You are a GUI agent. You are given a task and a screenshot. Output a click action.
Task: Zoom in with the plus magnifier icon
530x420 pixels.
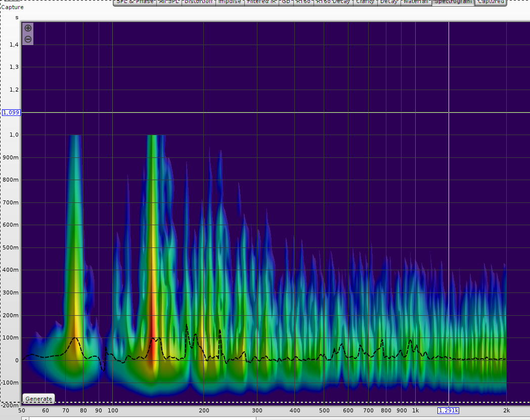click(28, 28)
